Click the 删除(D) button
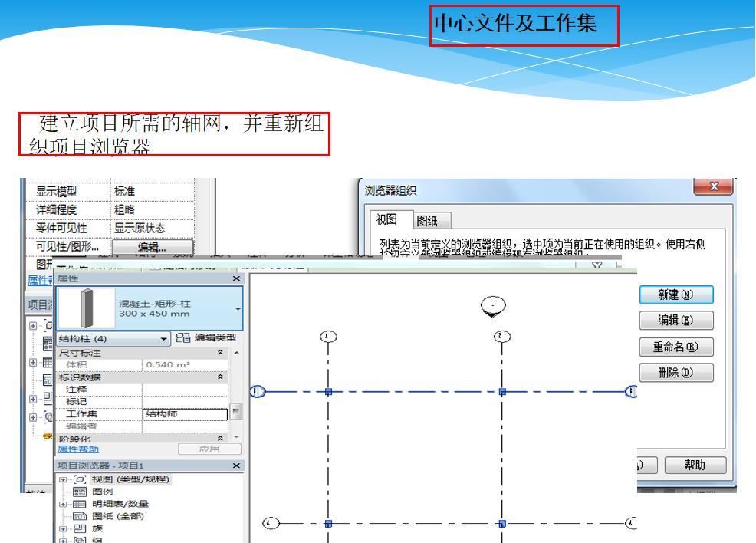The height and width of the screenshot is (543, 756). (675, 372)
